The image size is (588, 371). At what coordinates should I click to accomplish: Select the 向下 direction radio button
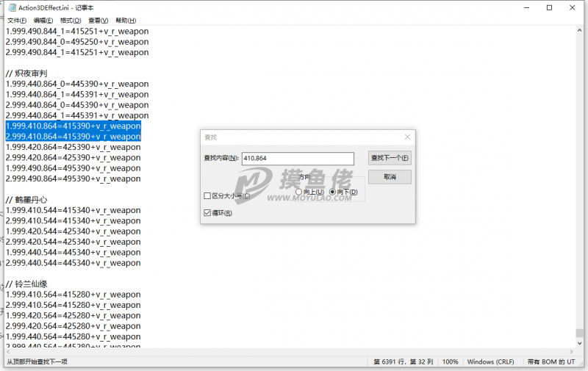click(x=333, y=192)
